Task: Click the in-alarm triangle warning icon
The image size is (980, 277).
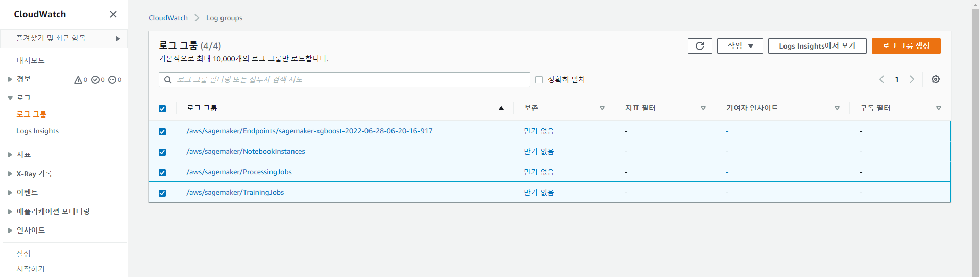Action: click(78, 80)
